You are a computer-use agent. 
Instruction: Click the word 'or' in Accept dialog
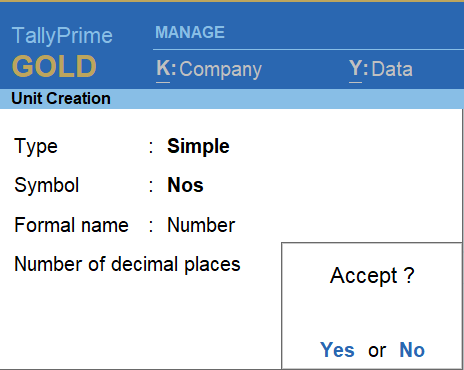(377, 351)
